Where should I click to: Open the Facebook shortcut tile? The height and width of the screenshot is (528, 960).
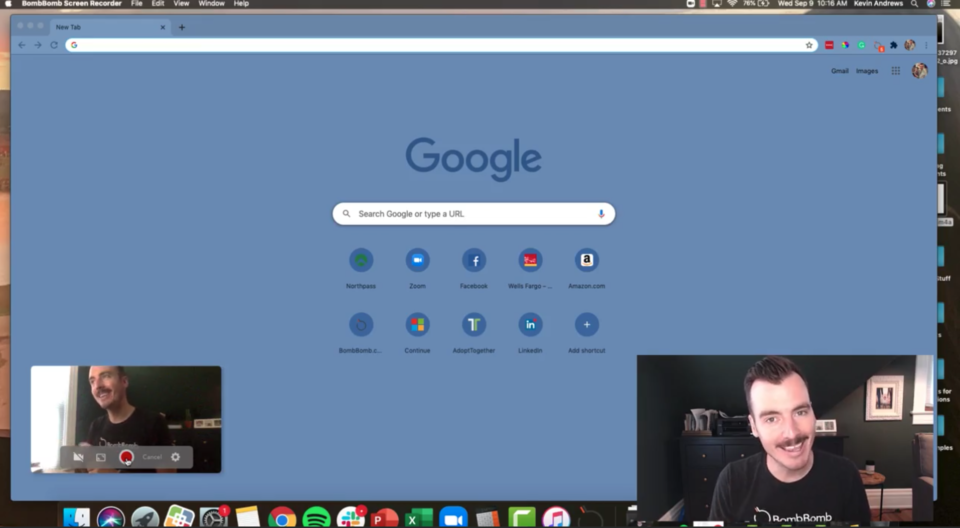pyautogui.click(x=474, y=260)
